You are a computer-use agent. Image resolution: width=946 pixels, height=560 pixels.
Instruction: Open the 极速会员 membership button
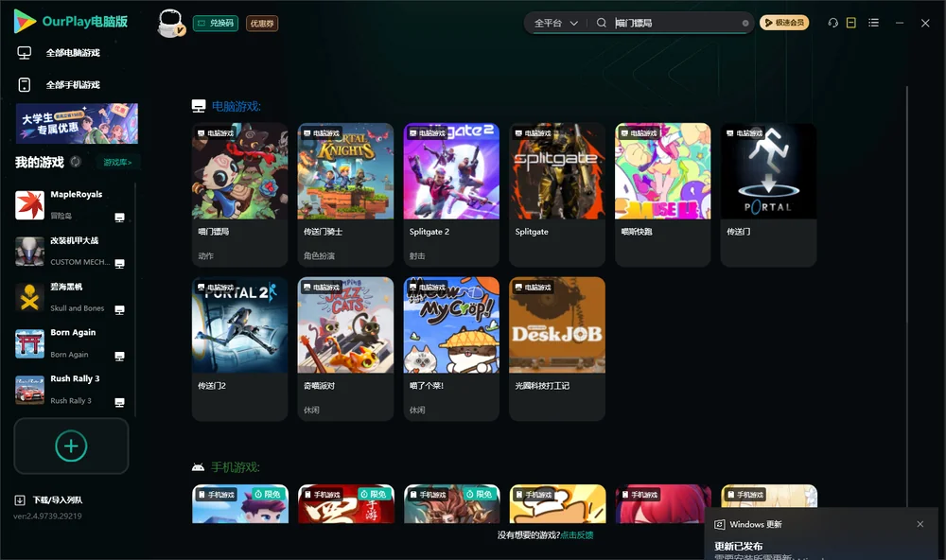click(x=783, y=23)
